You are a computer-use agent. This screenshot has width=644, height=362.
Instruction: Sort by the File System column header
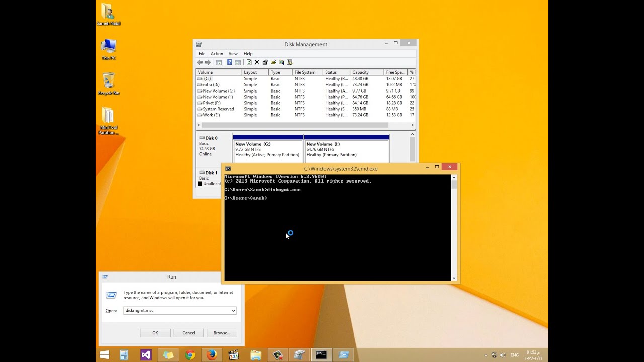click(307, 72)
